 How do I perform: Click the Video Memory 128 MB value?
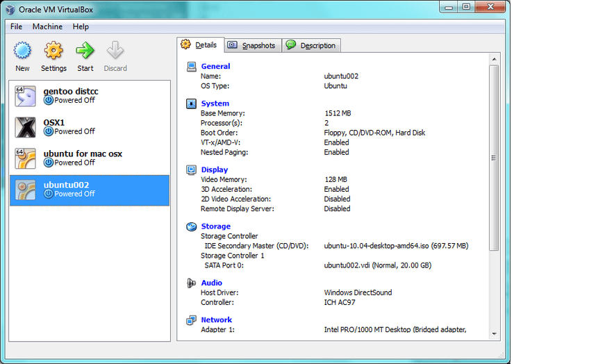[335, 179]
